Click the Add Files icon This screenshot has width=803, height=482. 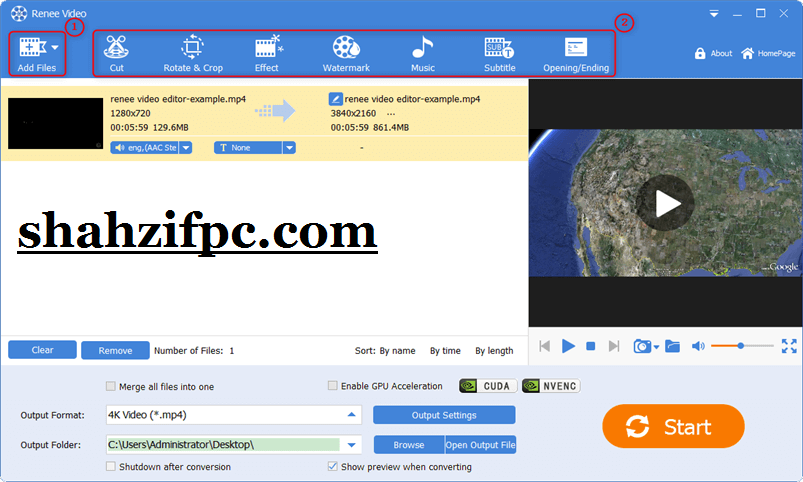[33, 47]
